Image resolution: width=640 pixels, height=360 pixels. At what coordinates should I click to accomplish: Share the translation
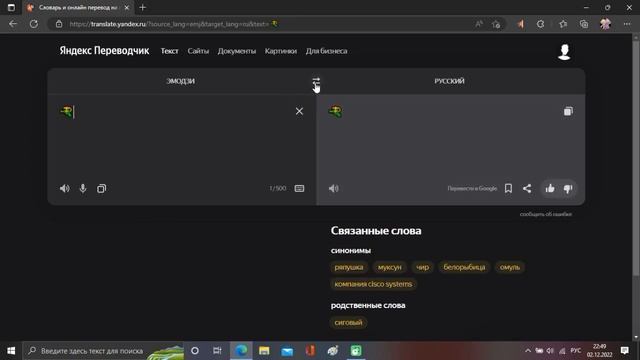coord(527,189)
